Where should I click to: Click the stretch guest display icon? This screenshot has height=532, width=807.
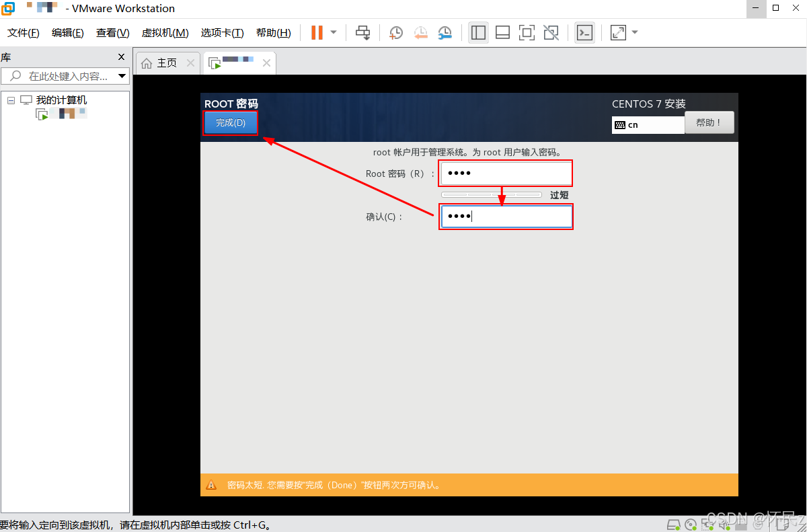[x=618, y=32]
